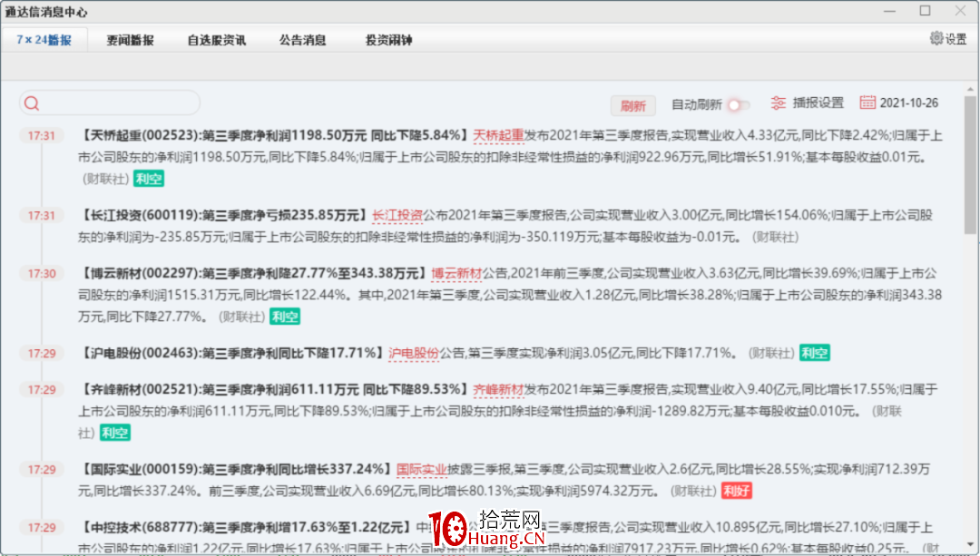Click 利空 tag on 齐峰新材 news
The image size is (980, 556).
point(115,433)
